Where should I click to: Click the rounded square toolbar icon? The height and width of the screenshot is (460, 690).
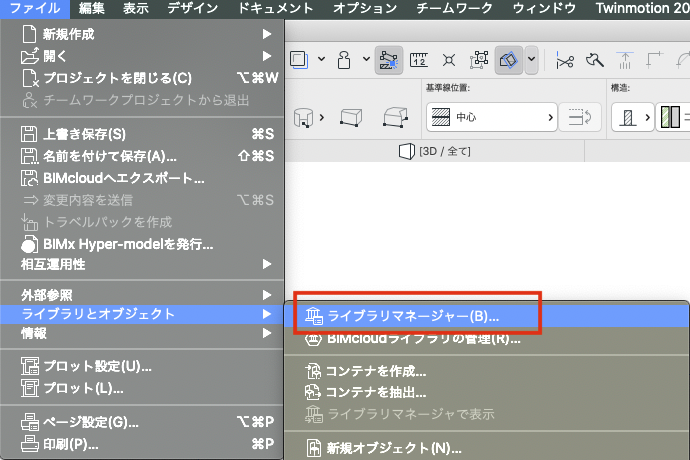299,59
